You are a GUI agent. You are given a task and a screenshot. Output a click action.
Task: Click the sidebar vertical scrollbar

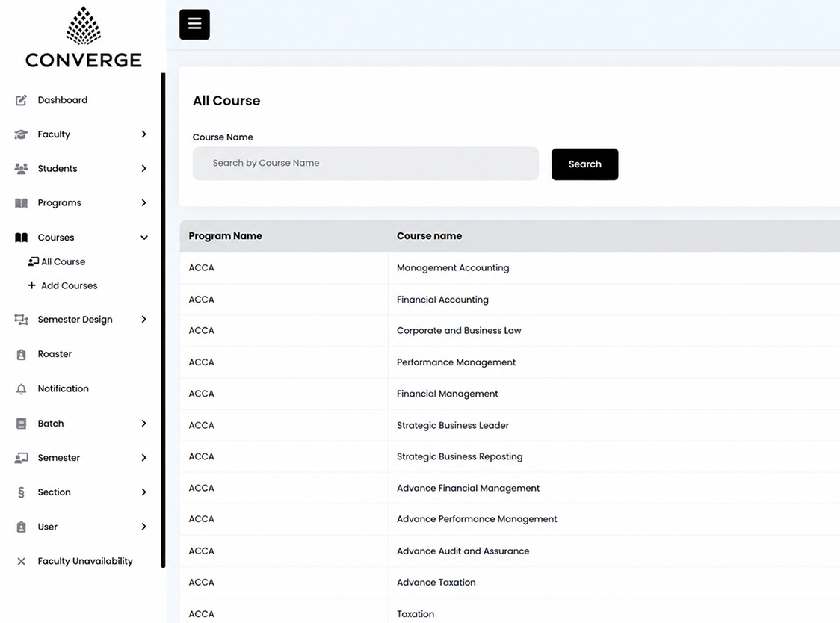coord(163,320)
